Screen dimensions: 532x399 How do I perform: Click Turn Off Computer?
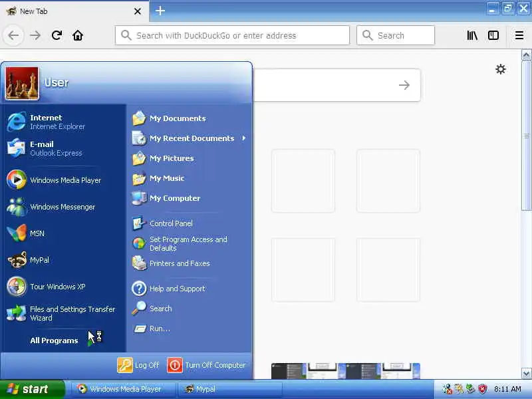(207, 365)
